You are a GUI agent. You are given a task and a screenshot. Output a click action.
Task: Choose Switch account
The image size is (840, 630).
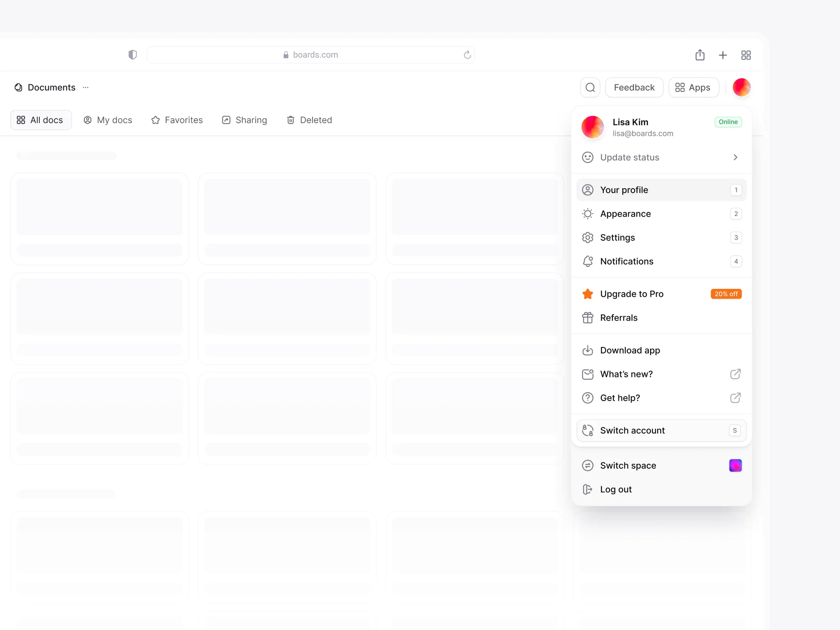[x=661, y=430]
